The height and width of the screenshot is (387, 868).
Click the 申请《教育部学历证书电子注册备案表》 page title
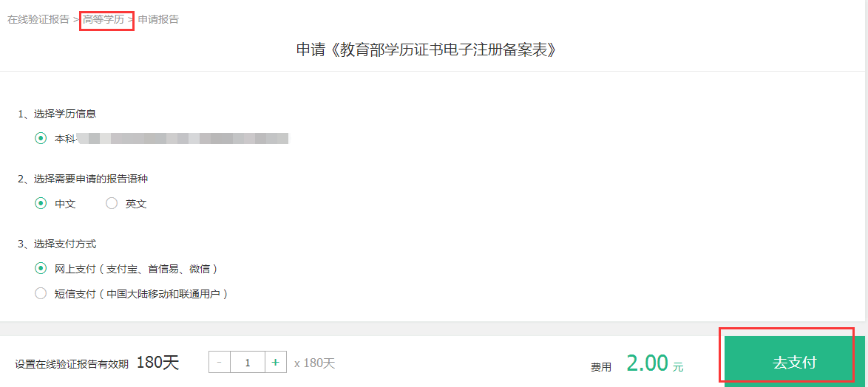[x=427, y=49]
